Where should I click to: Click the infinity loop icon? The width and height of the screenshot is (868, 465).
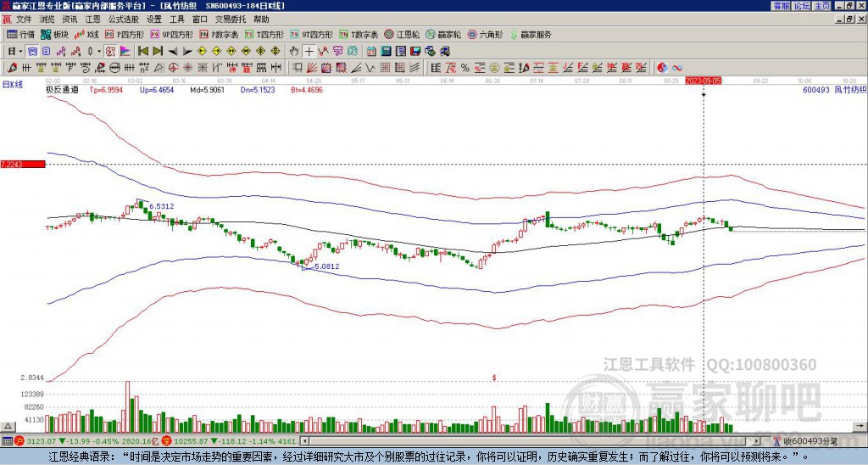[x=677, y=68]
